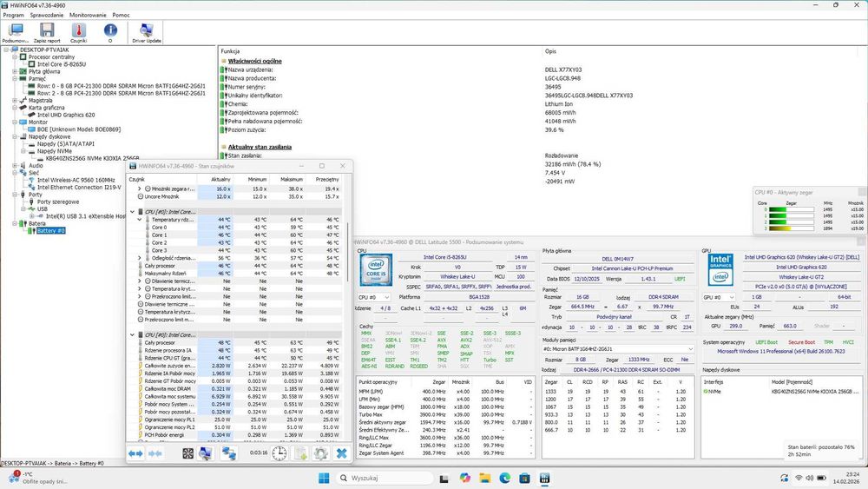Image resolution: width=868 pixels, height=489 pixels.
Task: Click the Zapisz raport save icon
Action: pos(47,33)
